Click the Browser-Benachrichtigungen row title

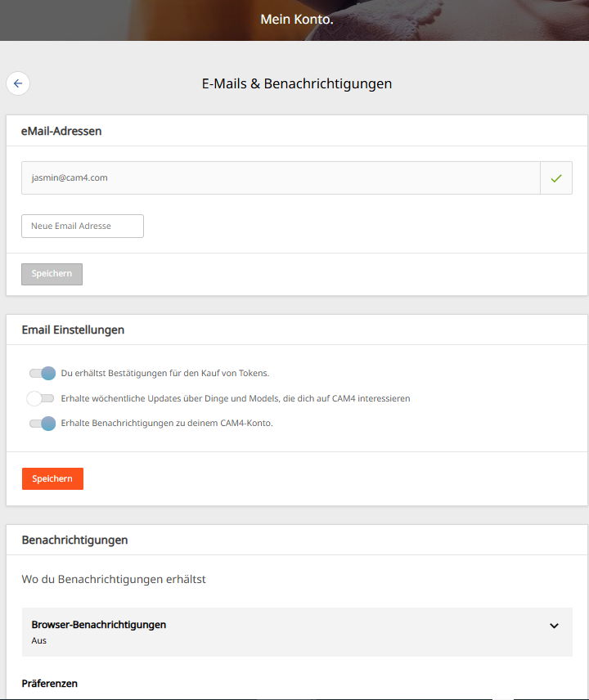point(99,625)
